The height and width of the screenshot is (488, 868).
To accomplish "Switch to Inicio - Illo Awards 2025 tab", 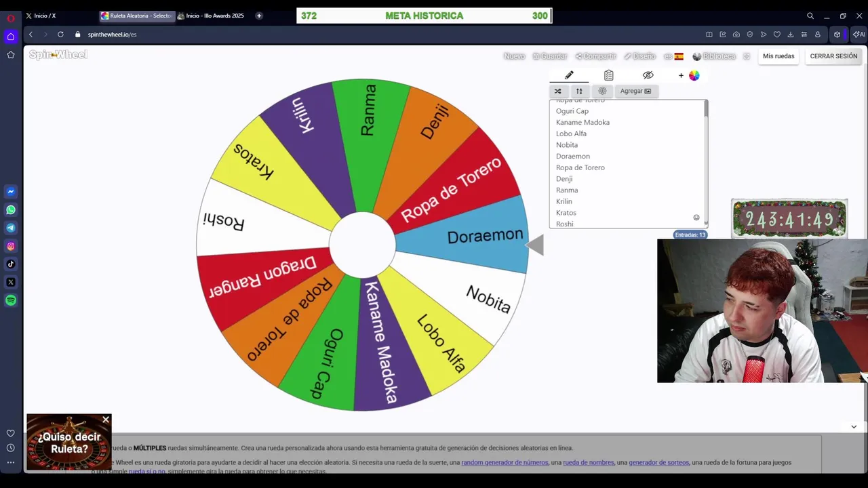I will tap(213, 16).
